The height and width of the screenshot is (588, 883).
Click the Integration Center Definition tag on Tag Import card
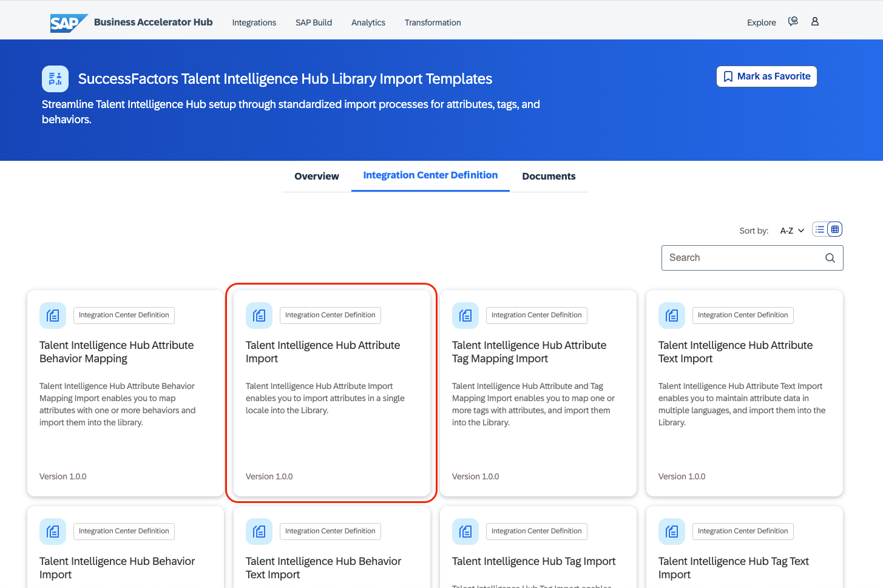click(x=536, y=532)
